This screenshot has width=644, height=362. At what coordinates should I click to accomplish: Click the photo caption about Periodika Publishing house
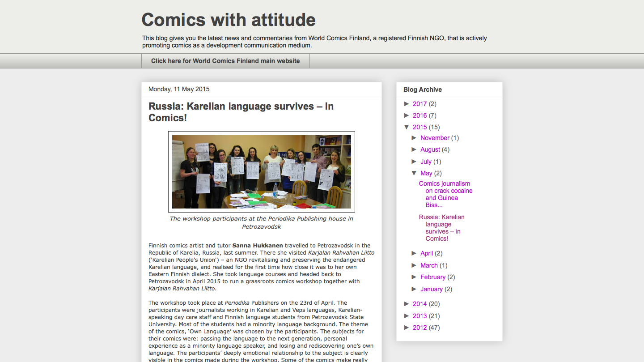click(x=262, y=222)
